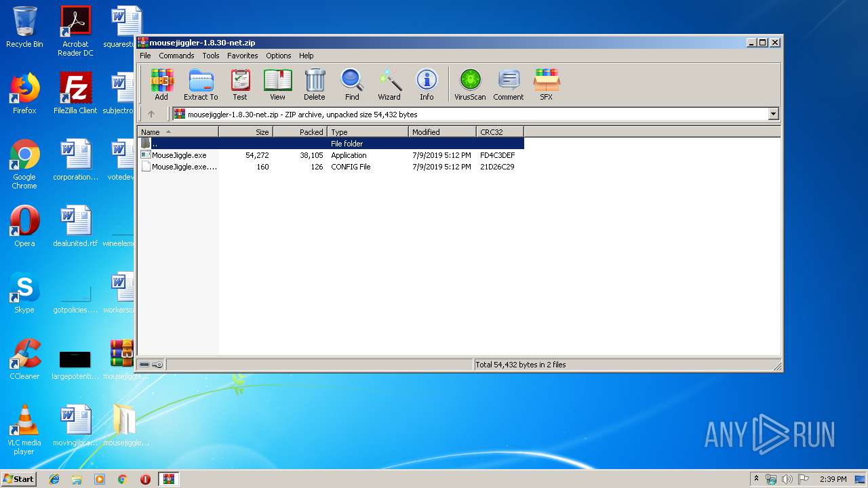868x488 pixels.
Task: Click the clock showing 2:39 PM
Action: point(833,479)
